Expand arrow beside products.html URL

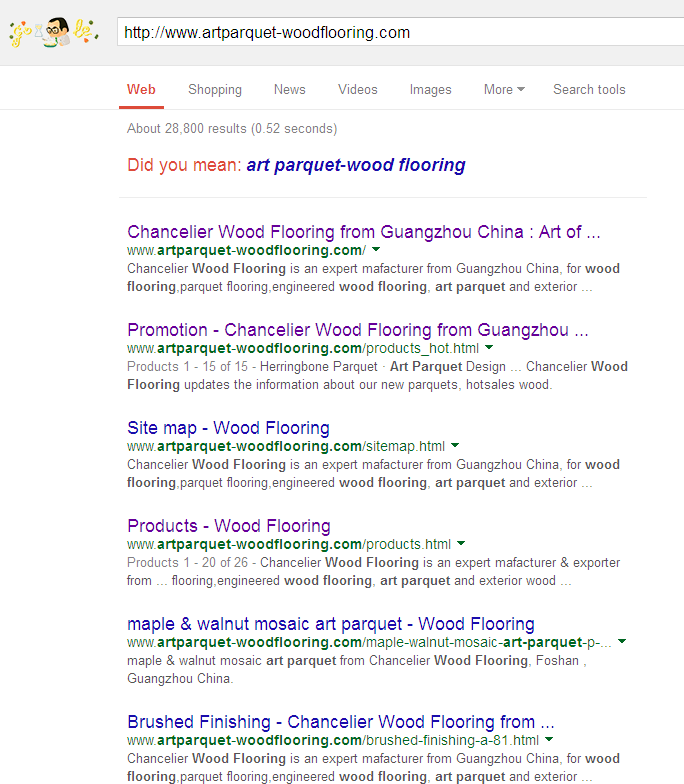[x=461, y=543]
